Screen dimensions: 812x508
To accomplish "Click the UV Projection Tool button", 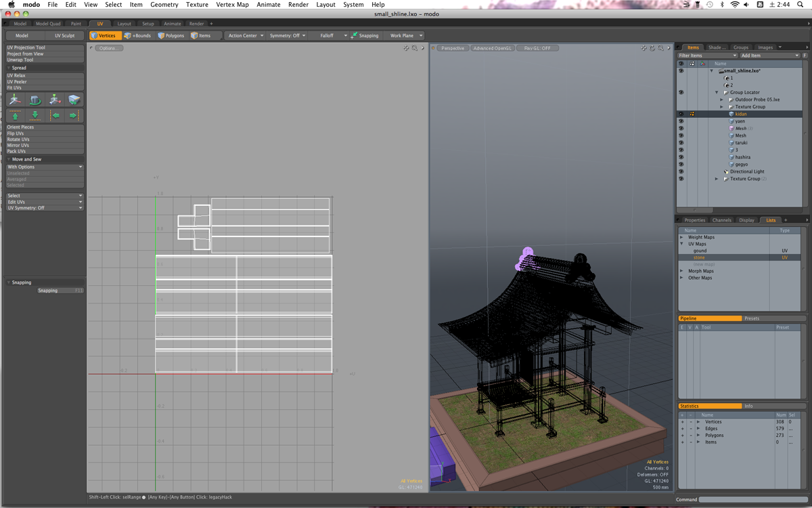I will [x=45, y=48].
